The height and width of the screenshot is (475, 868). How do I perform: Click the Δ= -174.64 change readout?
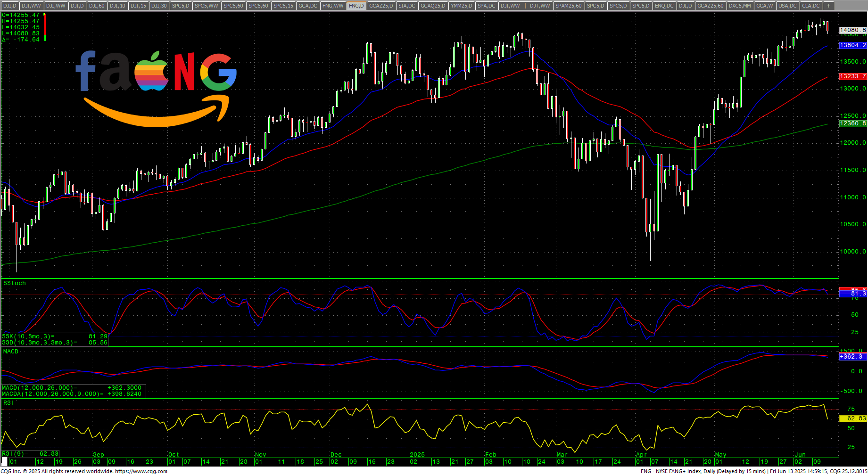coord(21,40)
